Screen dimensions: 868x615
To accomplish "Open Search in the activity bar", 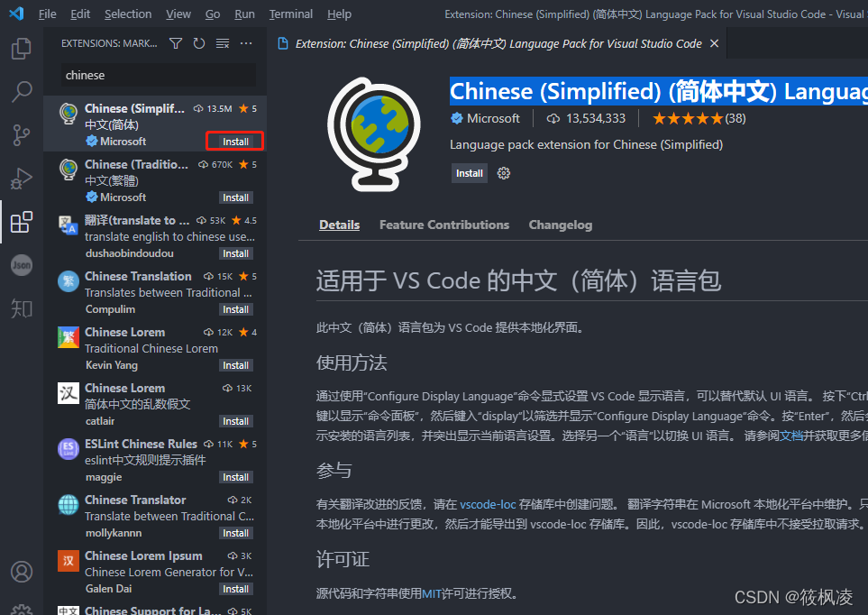I will click(x=21, y=91).
